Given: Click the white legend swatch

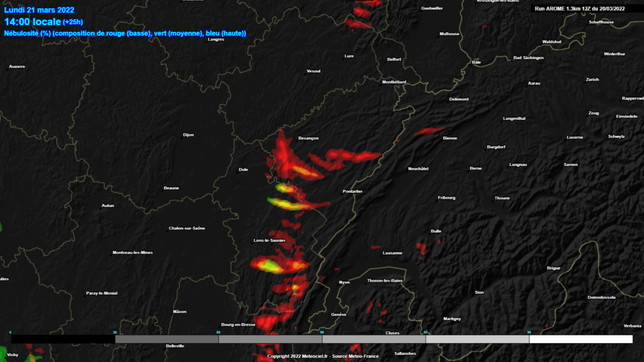Looking at the screenshot, I should click(580, 339).
